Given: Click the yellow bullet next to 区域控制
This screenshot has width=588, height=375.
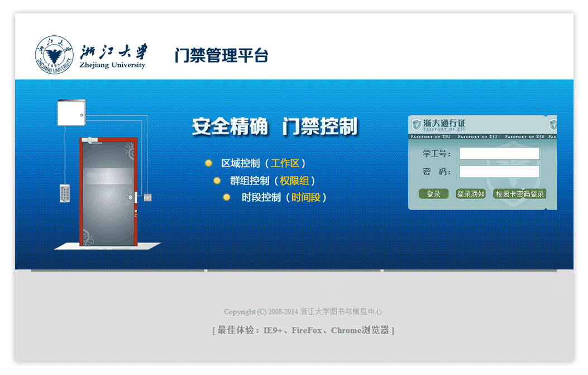Looking at the screenshot, I should pos(209,163).
